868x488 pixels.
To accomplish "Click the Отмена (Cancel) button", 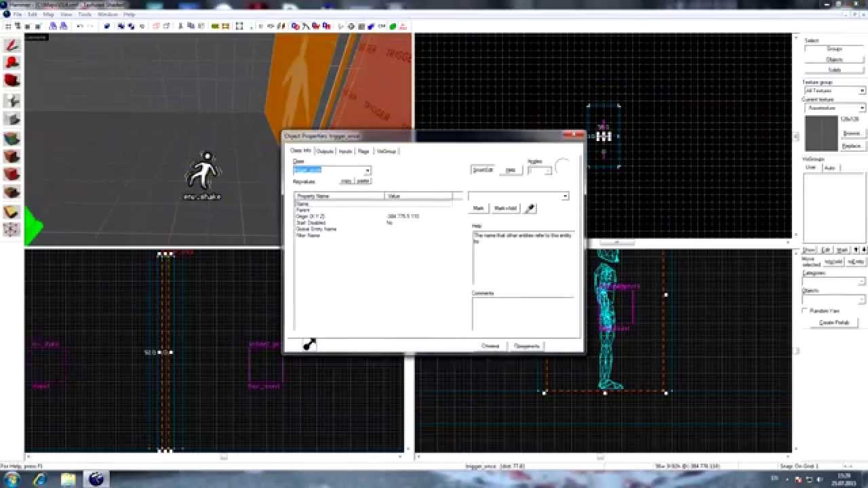I will click(490, 346).
